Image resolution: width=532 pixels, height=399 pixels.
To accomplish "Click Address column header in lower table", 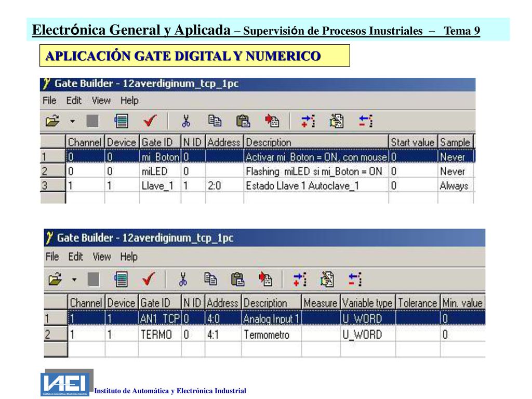I will [x=222, y=303].
